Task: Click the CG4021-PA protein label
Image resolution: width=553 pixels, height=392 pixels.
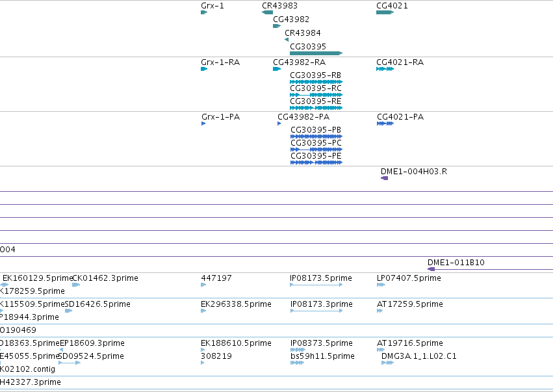Action: 400,117
